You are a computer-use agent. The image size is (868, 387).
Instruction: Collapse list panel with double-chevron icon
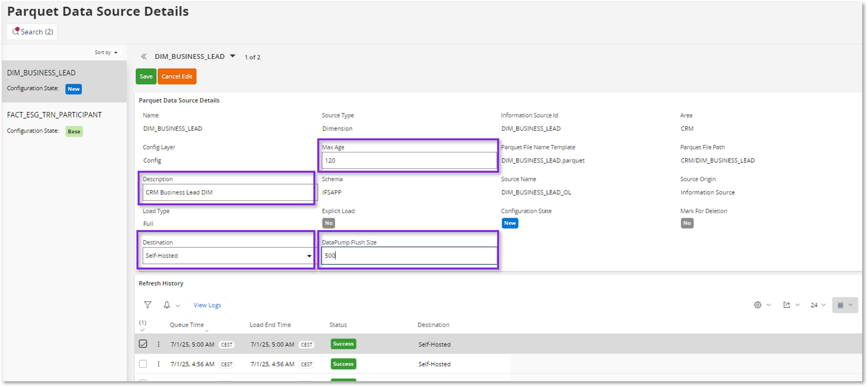pos(144,57)
